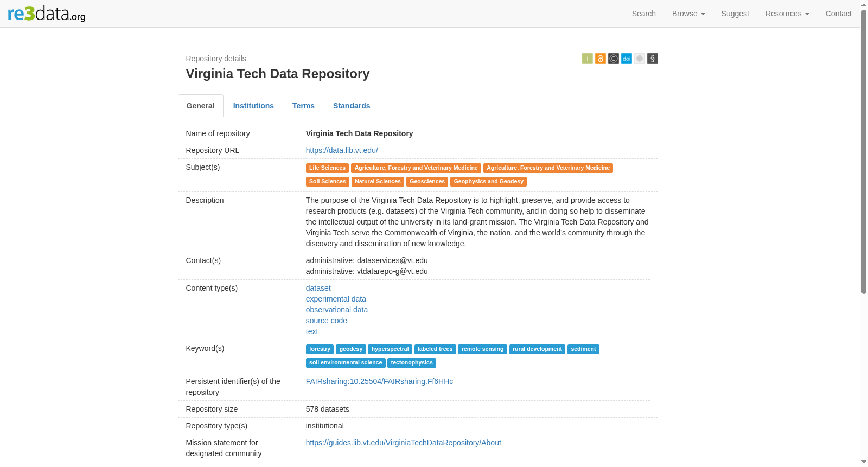Viewport: 868px width, 467px height.
Task: Click the Virginia Tech Data Repository page heading
Action: point(277,74)
